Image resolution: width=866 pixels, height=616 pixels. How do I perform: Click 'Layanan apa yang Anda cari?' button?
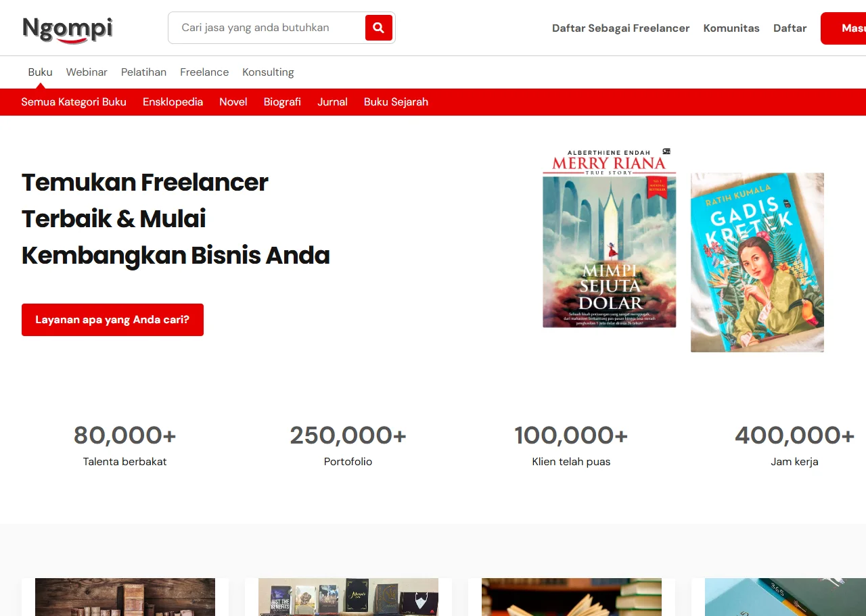tap(112, 320)
